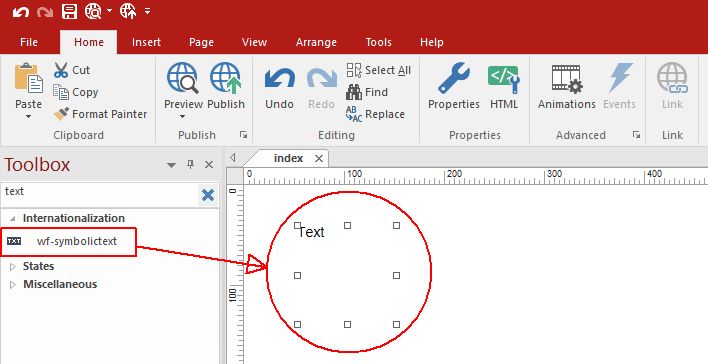
Task: Select the wf-symbolictext toolbox item
Action: pyautogui.click(x=68, y=242)
